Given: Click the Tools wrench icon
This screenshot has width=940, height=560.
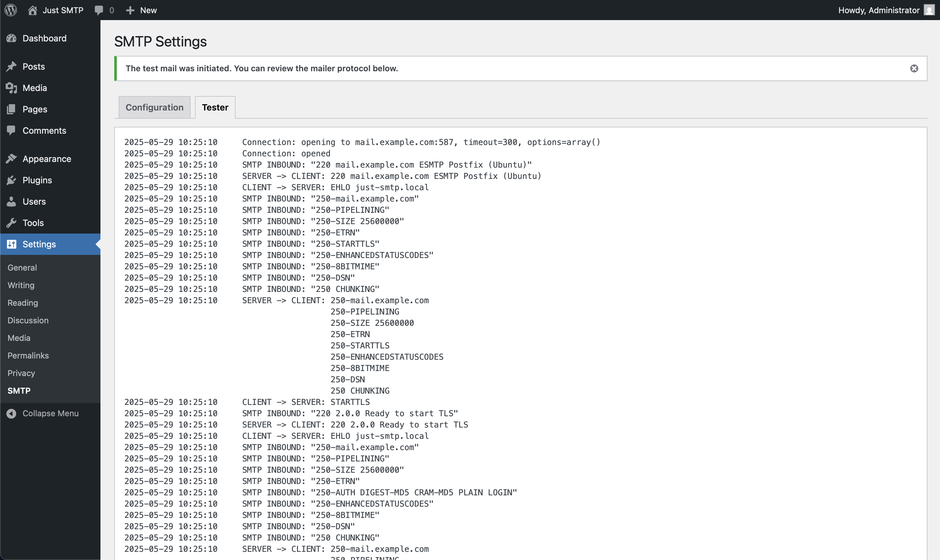Looking at the screenshot, I should tap(12, 223).
